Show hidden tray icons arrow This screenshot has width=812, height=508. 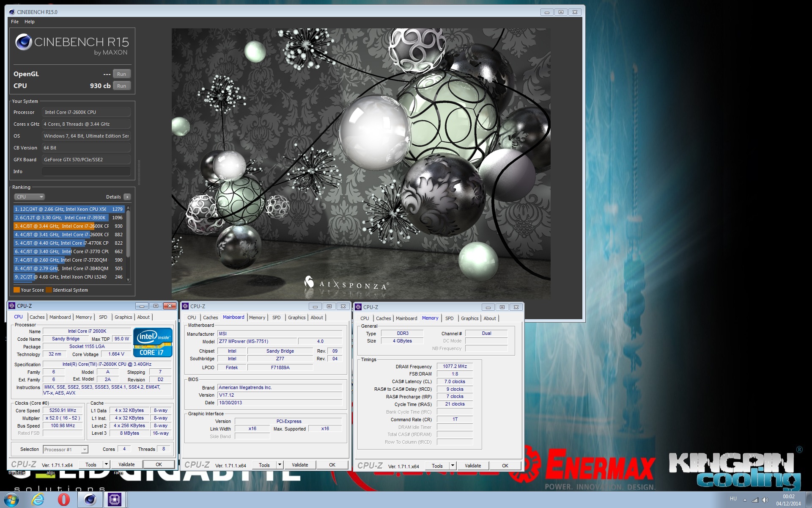tap(745, 500)
